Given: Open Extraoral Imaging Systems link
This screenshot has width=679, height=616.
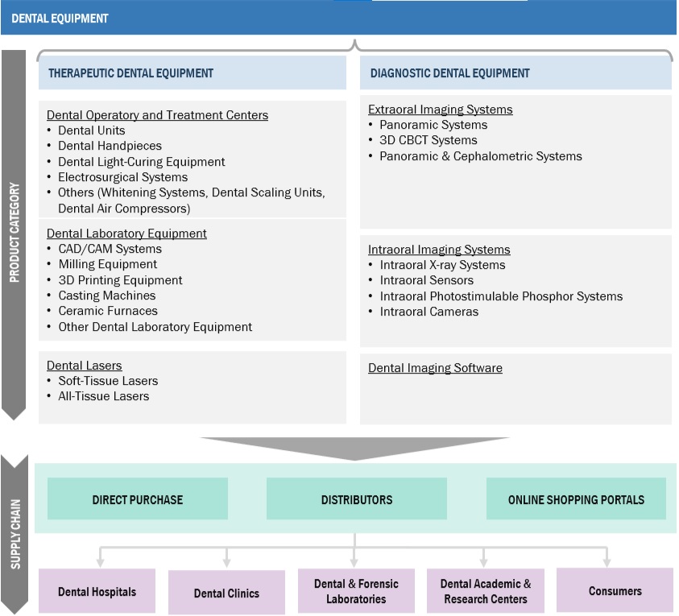Looking at the screenshot, I should pyautogui.click(x=440, y=110).
